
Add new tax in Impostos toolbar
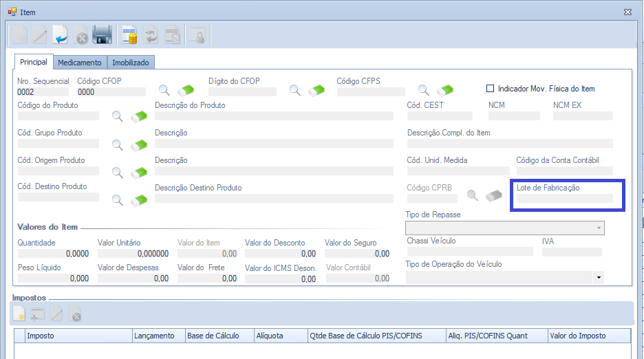click(x=19, y=314)
